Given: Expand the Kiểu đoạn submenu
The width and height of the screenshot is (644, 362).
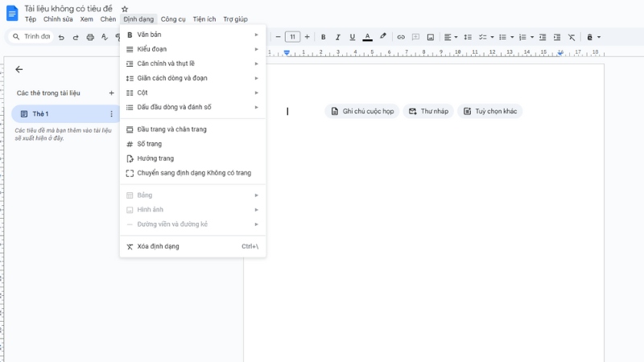Looking at the screenshot, I should (x=192, y=49).
